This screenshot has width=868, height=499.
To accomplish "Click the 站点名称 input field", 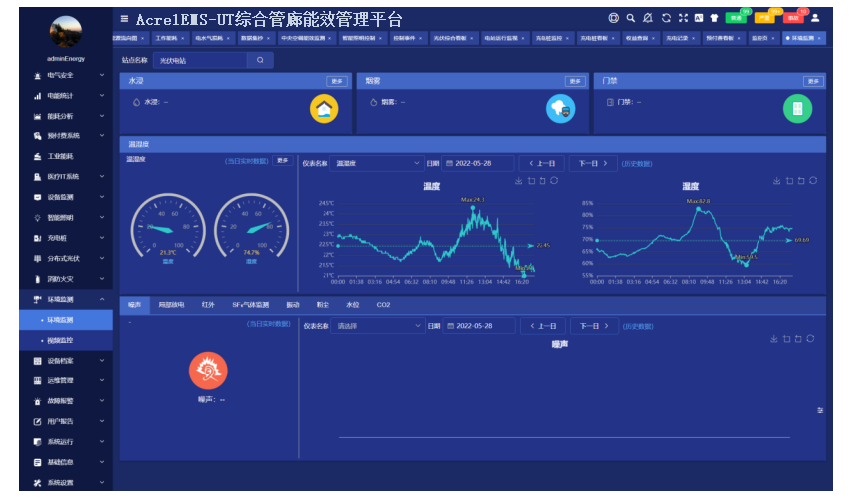I will click(x=199, y=60).
